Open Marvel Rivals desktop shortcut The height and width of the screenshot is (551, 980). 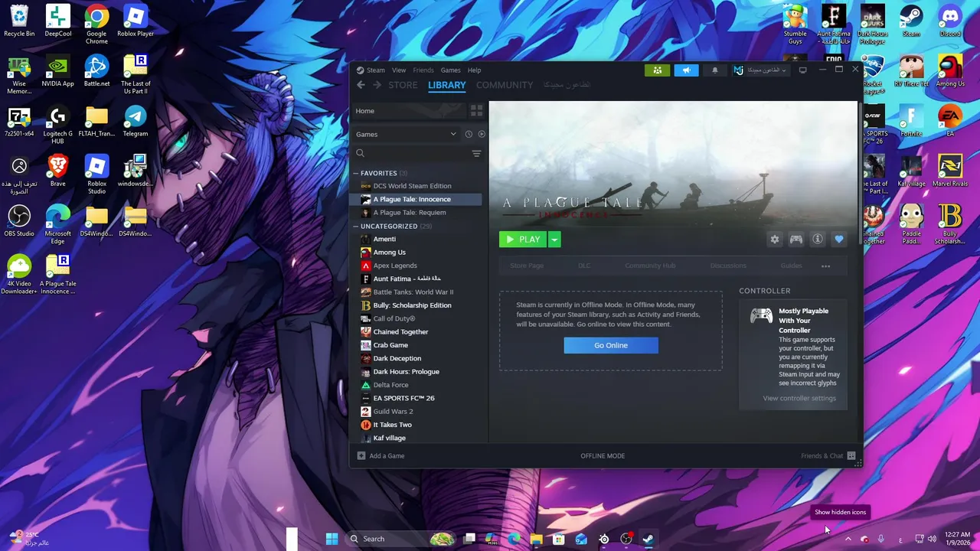coord(950,171)
